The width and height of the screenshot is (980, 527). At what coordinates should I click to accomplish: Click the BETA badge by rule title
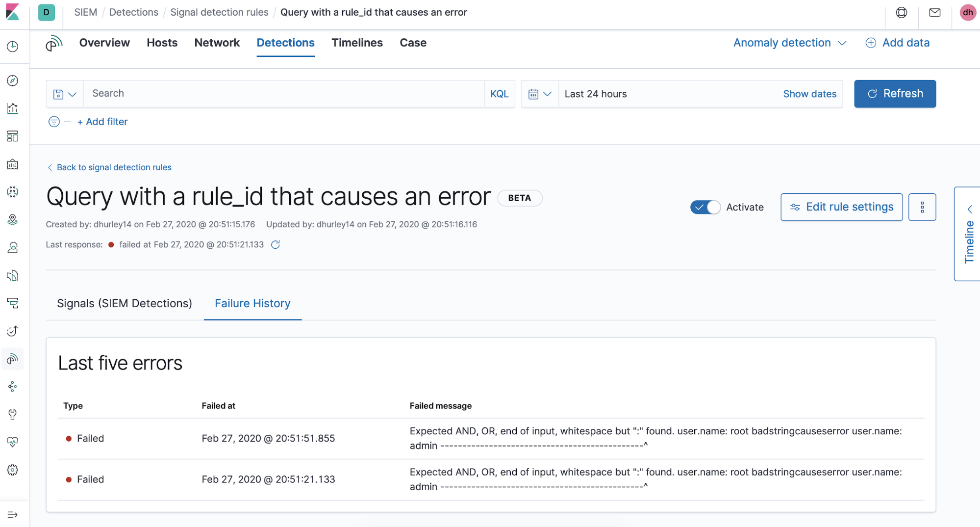(520, 198)
